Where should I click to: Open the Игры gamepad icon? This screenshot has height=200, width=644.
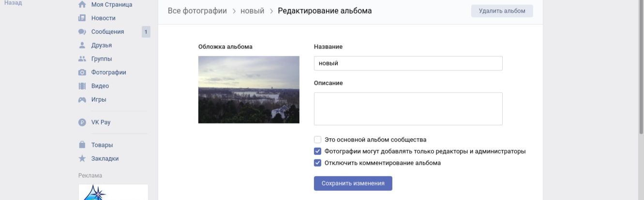(82, 99)
